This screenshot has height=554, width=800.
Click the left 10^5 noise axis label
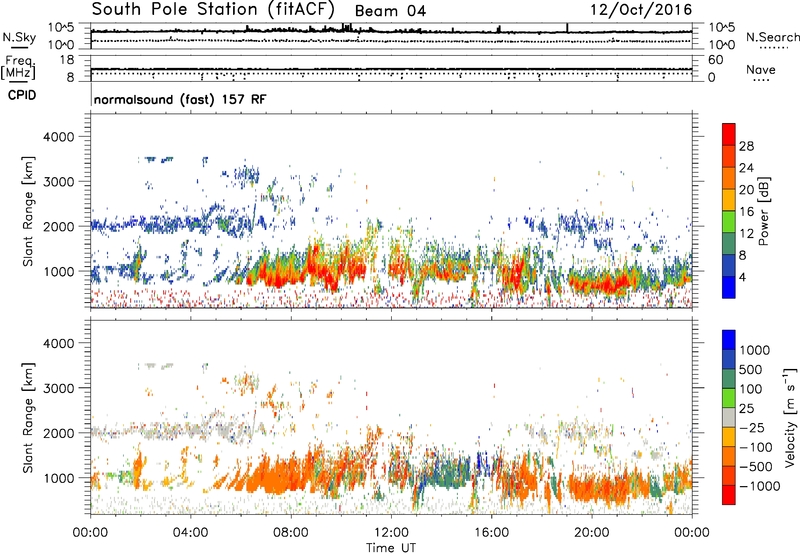pos(61,28)
